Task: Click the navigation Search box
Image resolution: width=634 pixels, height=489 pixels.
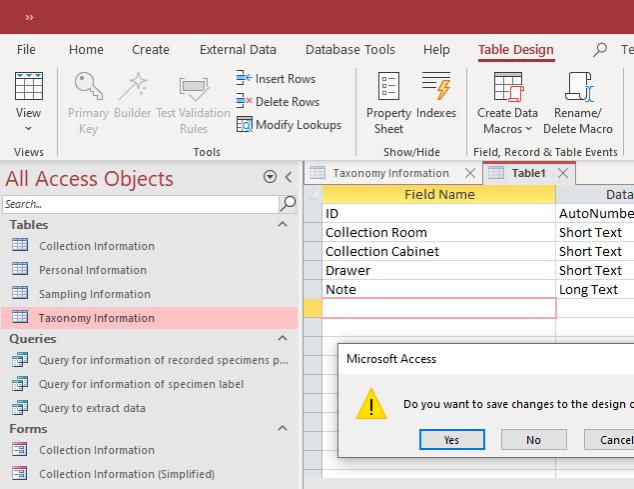Action: pyautogui.click(x=140, y=204)
